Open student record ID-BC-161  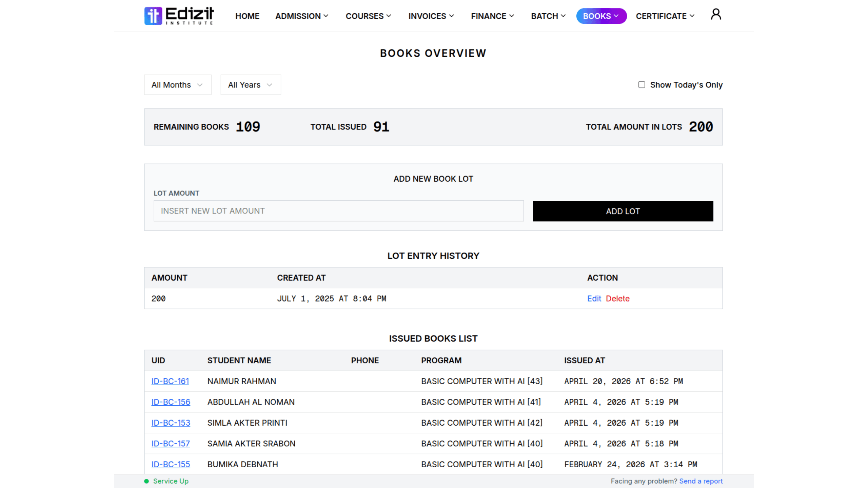pyautogui.click(x=170, y=381)
